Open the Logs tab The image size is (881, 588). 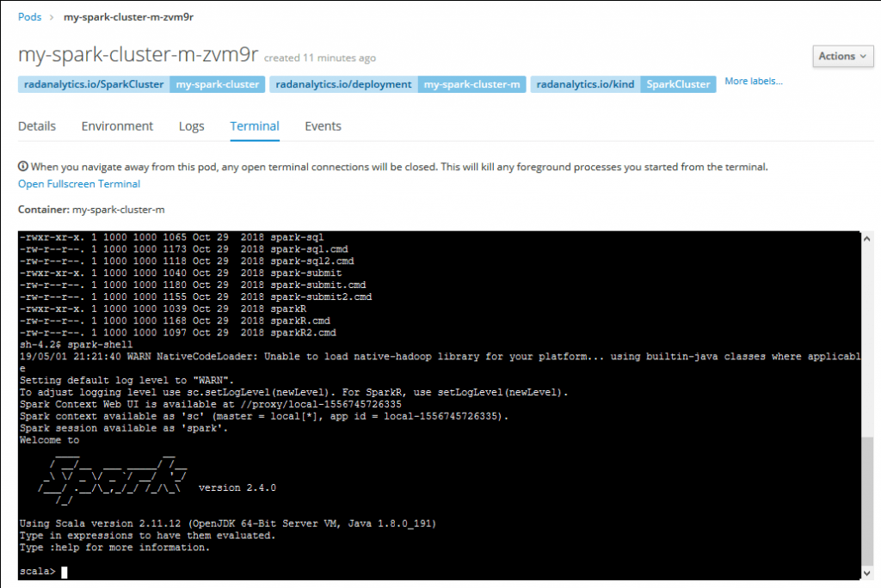(192, 126)
